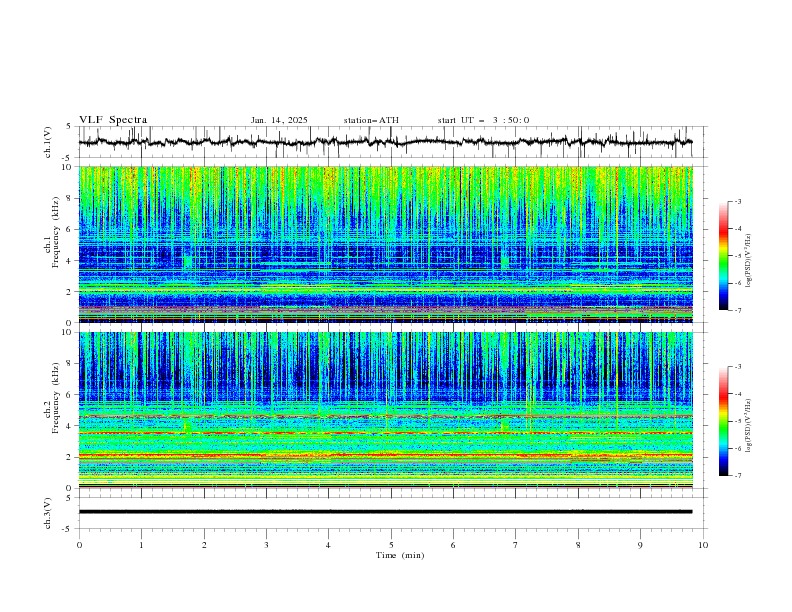Click the ch.1 spectrogram panel
The width and height of the screenshot is (792, 612).
(385, 244)
